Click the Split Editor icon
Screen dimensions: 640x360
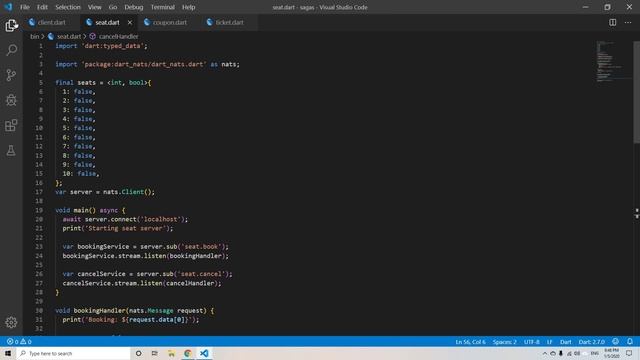point(613,22)
